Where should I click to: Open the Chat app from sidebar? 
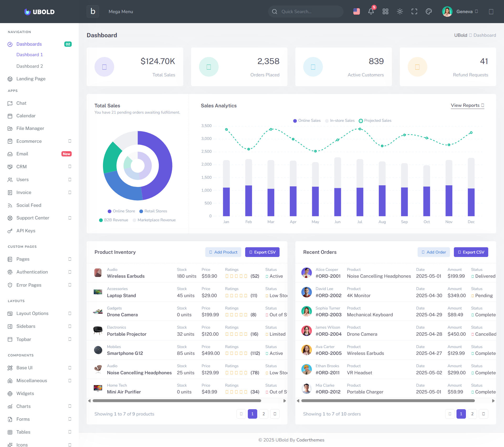[21, 103]
